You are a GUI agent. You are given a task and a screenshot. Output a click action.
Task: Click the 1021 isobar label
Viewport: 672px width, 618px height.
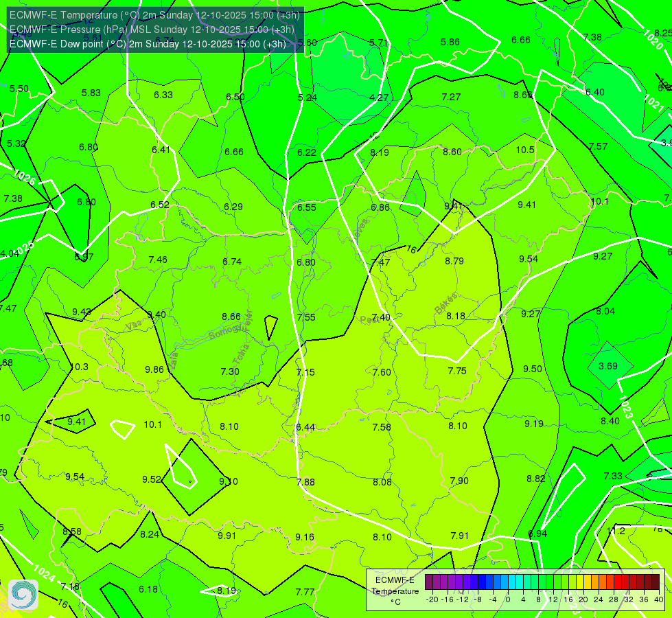click(x=654, y=103)
